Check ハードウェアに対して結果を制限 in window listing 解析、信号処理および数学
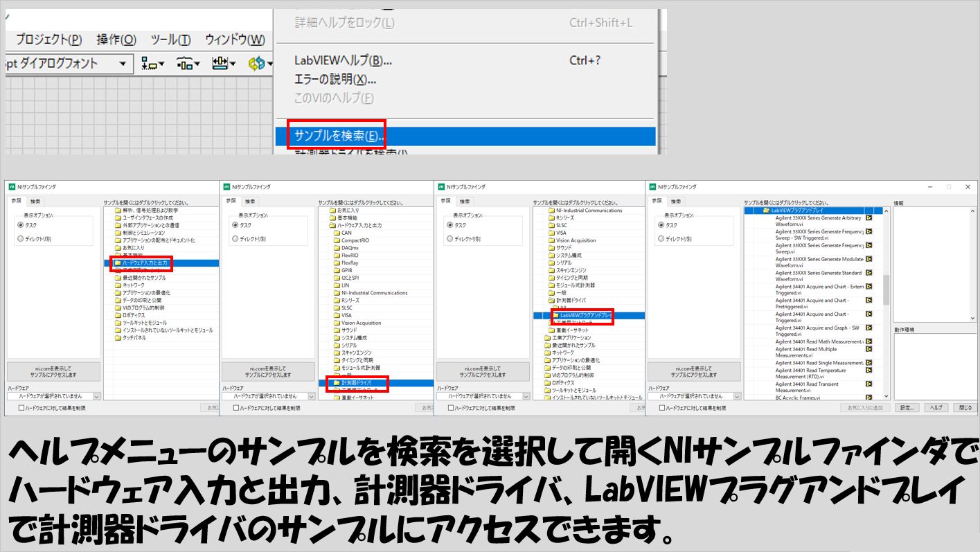This screenshot has width=980, height=552. tap(21, 408)
